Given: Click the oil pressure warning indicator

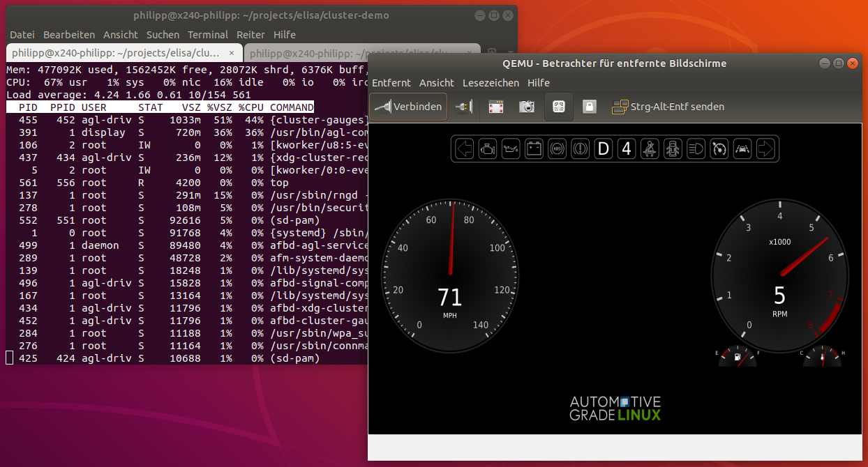Looking at the screenshot, I should pyautogui.click(x=511, y=148).
